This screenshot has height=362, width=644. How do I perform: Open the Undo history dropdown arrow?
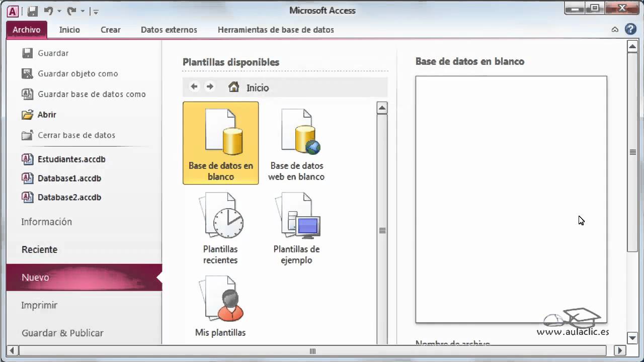59,11
